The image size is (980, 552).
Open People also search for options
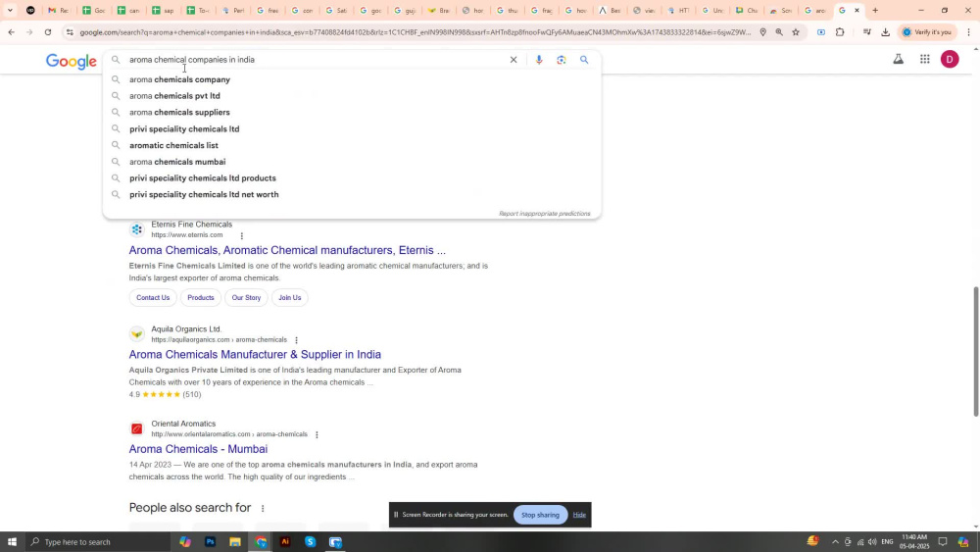pos(263,508)
